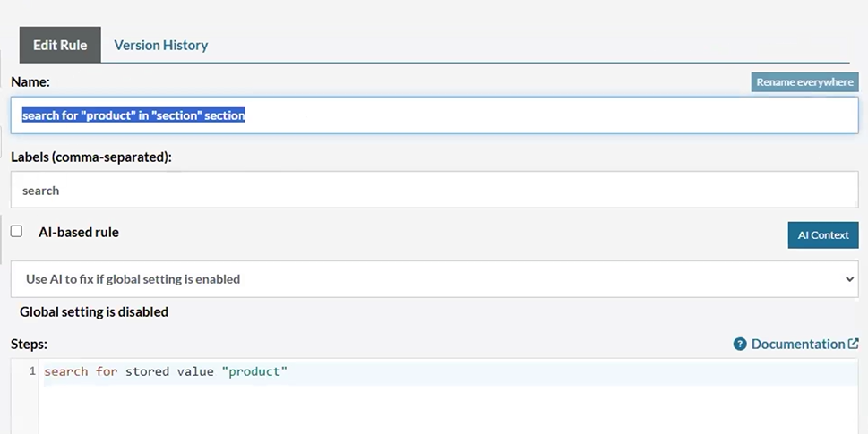Open the Documentation link
The width and height of the screenshot is (868, 434).
tap(797, 345)
